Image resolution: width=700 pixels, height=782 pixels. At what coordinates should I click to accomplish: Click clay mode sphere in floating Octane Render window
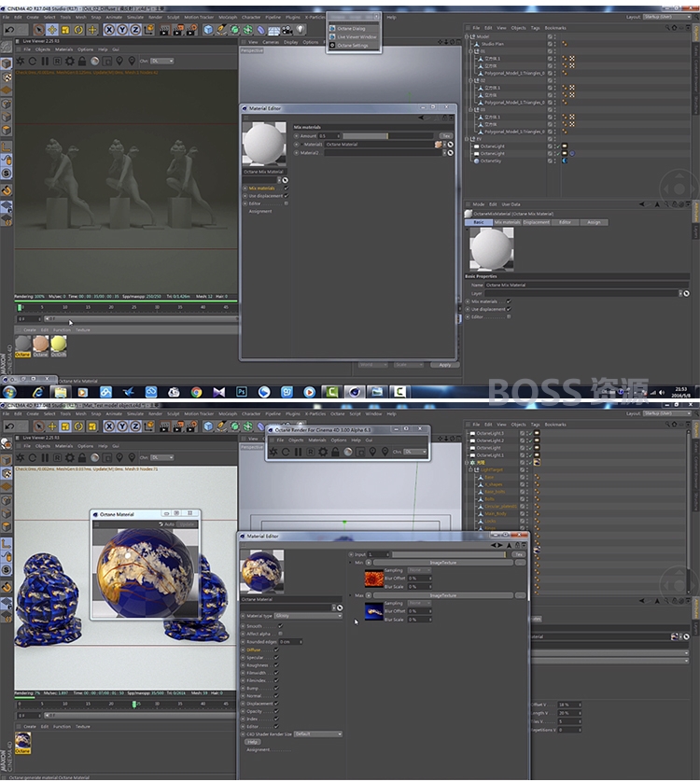point(348,452)
